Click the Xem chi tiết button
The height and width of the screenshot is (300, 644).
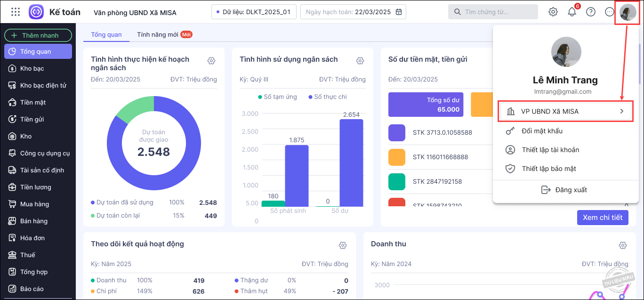(602, 217)
